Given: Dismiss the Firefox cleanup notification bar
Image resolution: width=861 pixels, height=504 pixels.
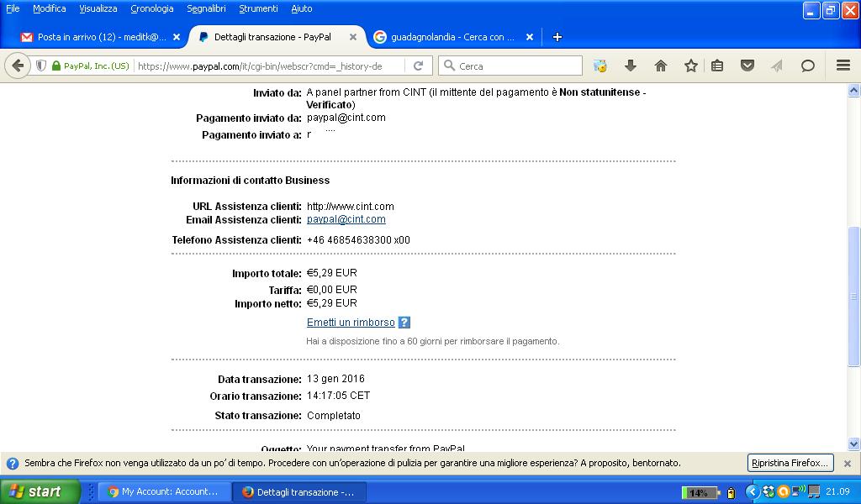Looking at the screenshot, I should [848, 464].
